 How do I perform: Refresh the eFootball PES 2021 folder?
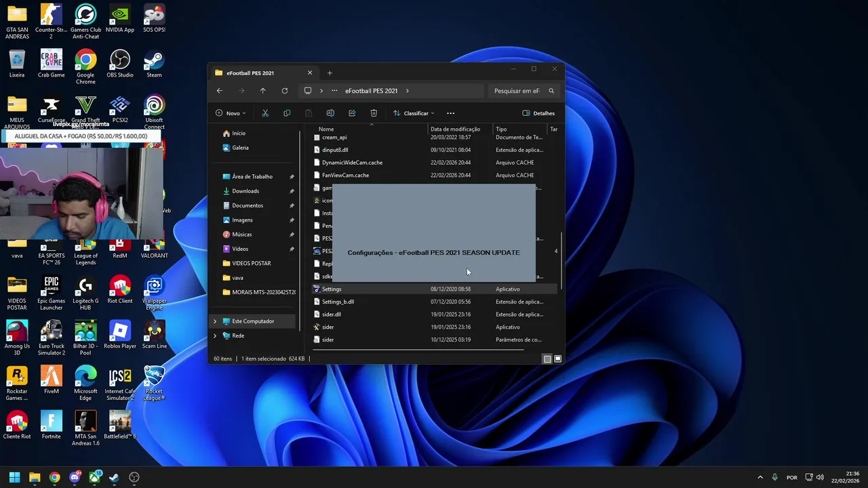click(285, 91)
